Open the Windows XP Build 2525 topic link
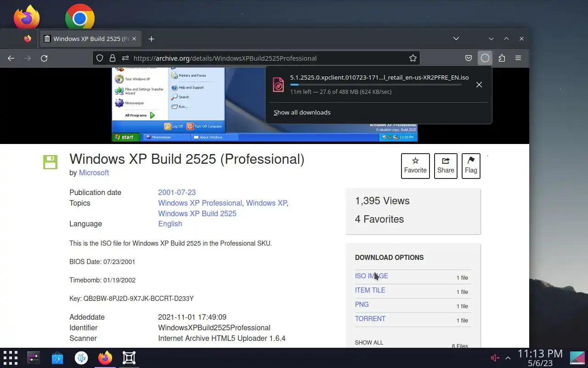Viewport: 588px width, 368px height. coord(197,213)
